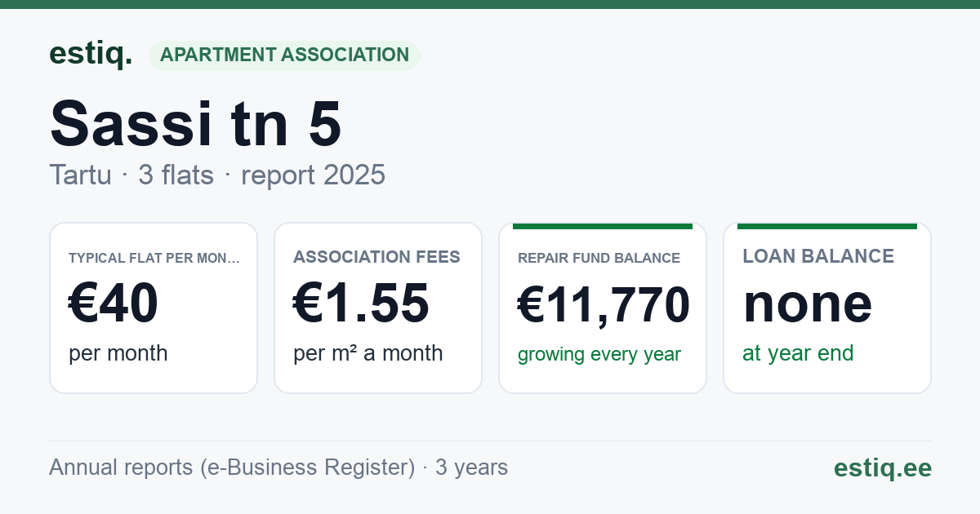Click the TYPICAL FLAT PER MON… label
980x514 pixels.
[x=154, y=258]
